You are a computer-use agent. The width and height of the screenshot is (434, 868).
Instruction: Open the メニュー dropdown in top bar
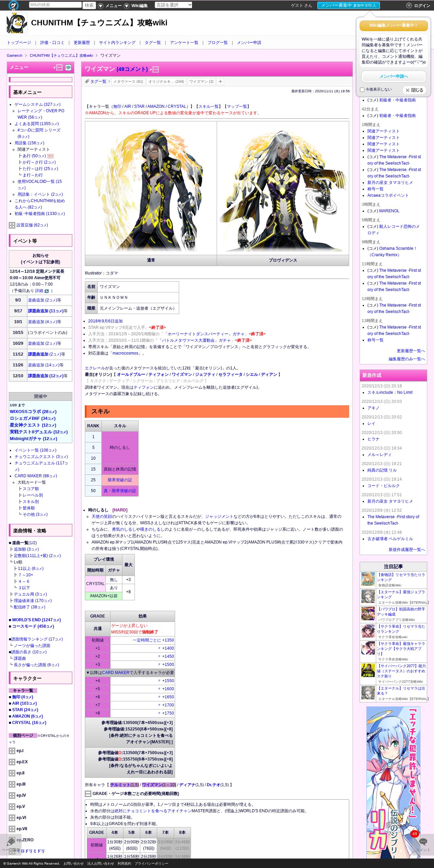click(x=110, y=6)
